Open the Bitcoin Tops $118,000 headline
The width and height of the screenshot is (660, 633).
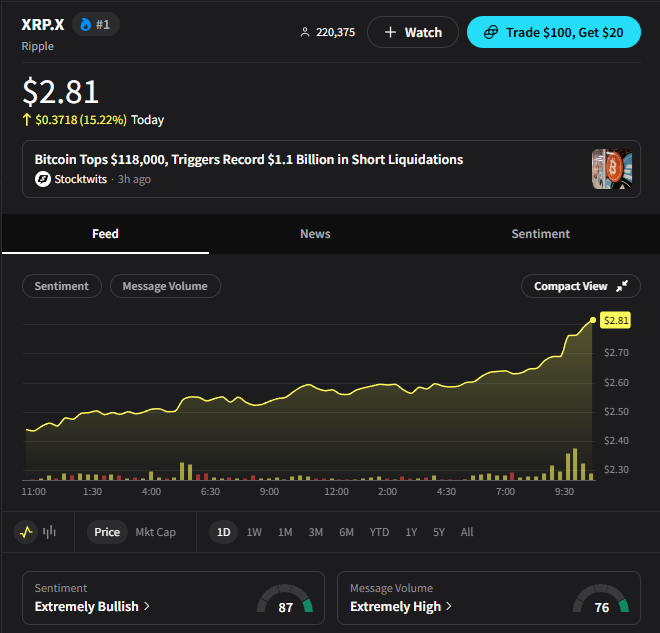pos(249,160)
